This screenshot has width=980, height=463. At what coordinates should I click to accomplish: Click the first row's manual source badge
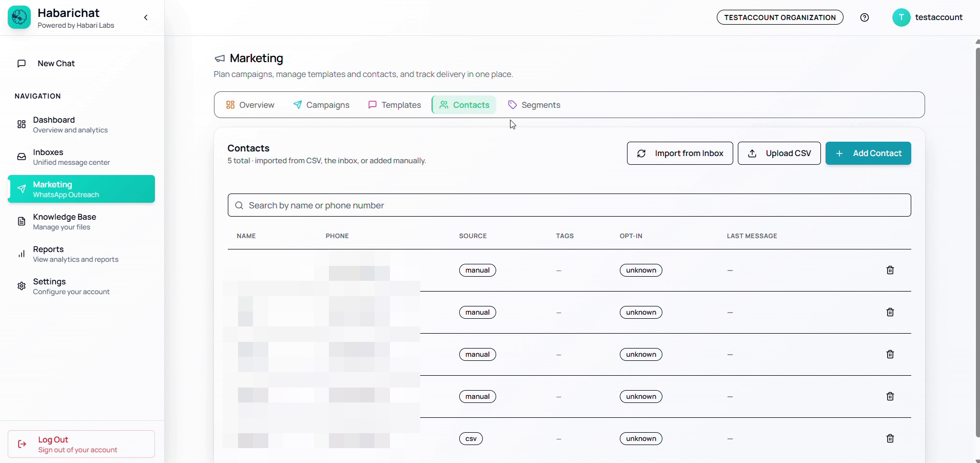coord(478,271)
